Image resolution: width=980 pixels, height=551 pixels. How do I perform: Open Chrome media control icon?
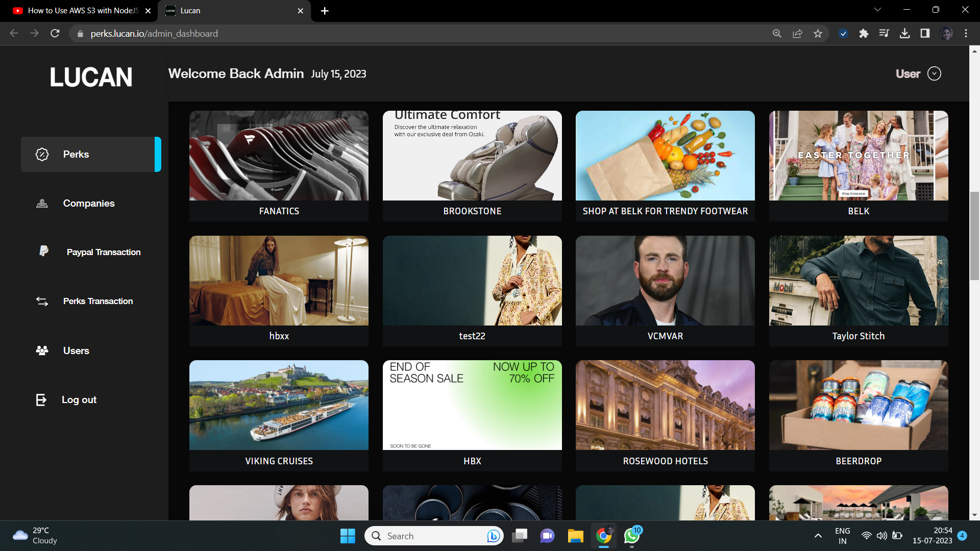coord(884,33)
